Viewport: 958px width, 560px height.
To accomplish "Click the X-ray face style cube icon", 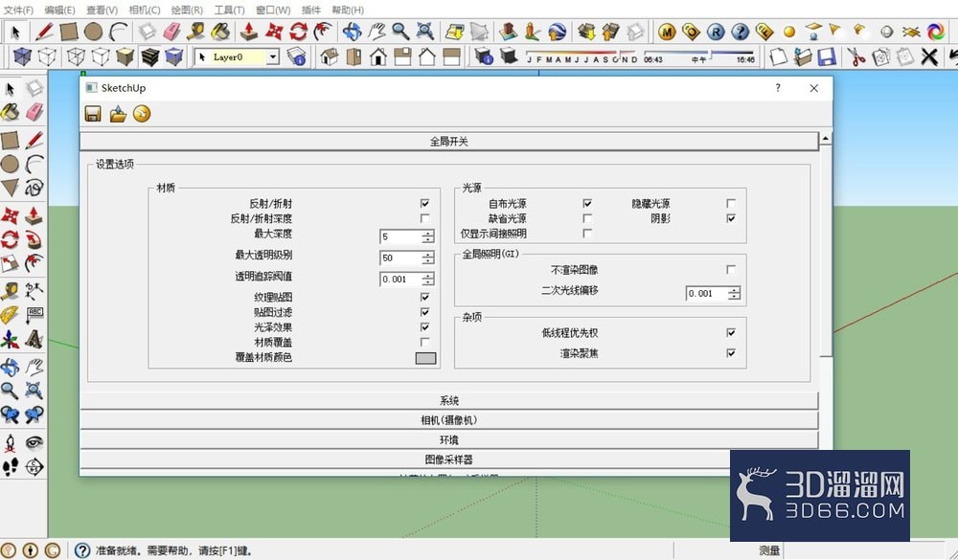I will pyautogui.click(x=22, y=56).
